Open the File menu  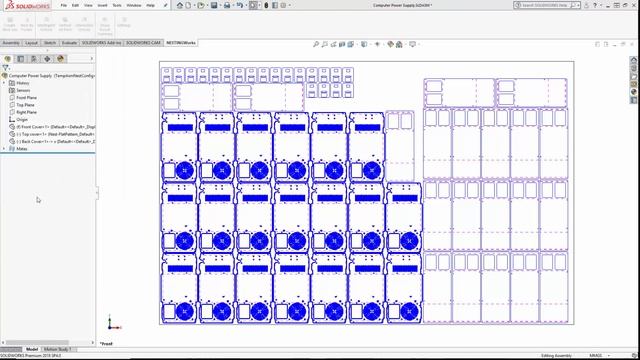(64, 5)
